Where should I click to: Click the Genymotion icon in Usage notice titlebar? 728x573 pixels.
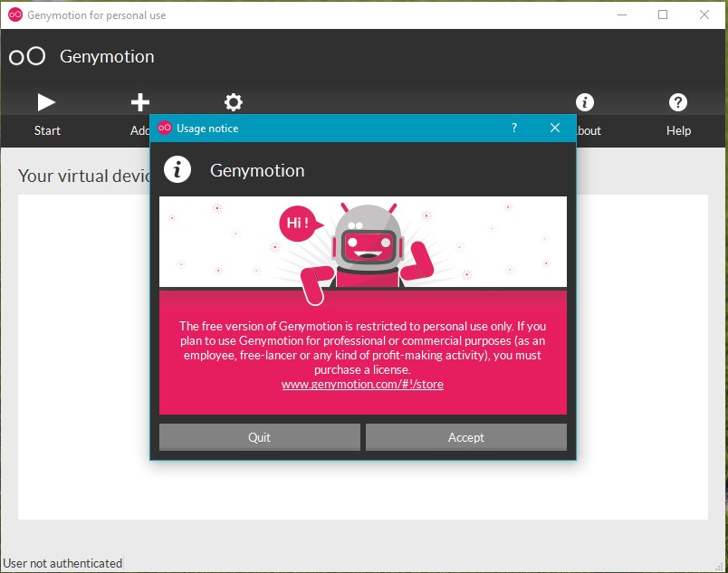click(165, 128)
